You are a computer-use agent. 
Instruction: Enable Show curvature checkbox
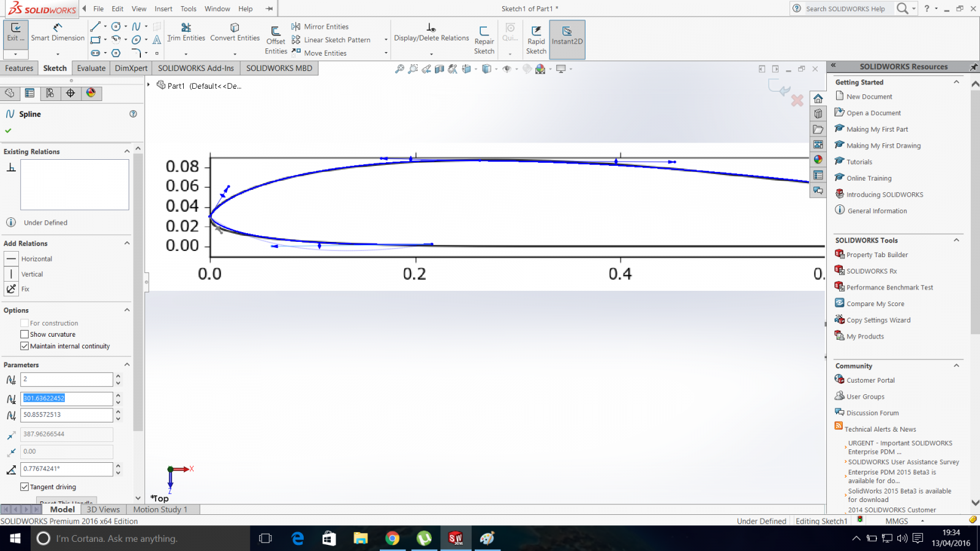(24, 334)
